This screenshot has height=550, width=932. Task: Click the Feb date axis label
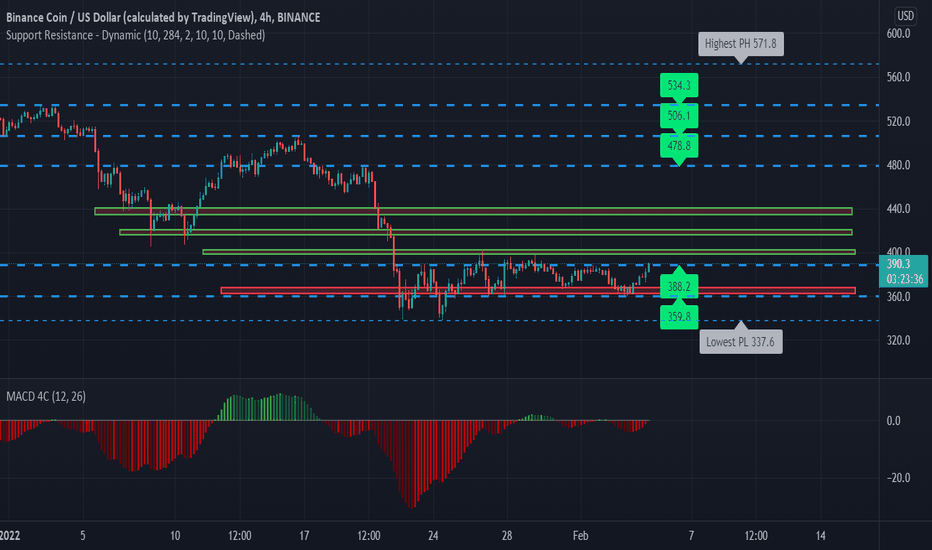(581, 536)
